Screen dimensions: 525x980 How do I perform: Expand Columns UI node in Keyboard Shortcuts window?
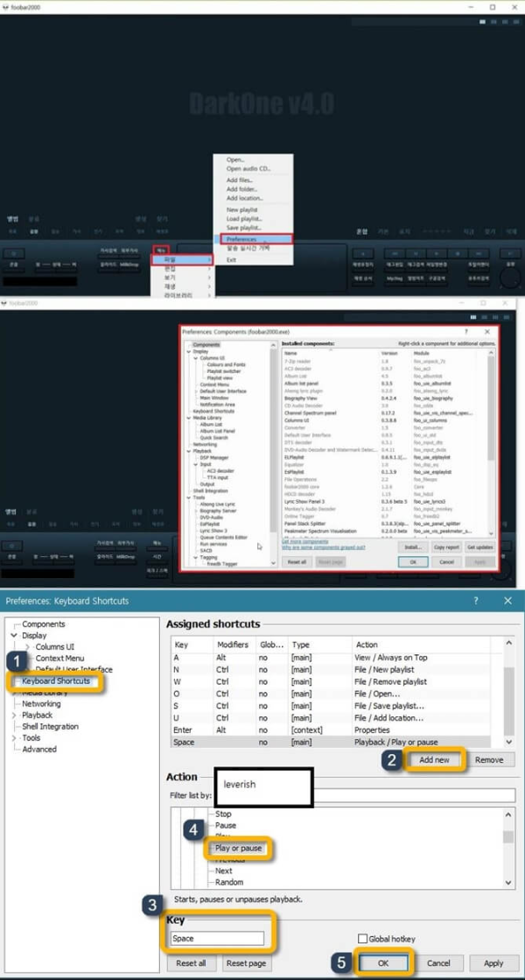26,647
